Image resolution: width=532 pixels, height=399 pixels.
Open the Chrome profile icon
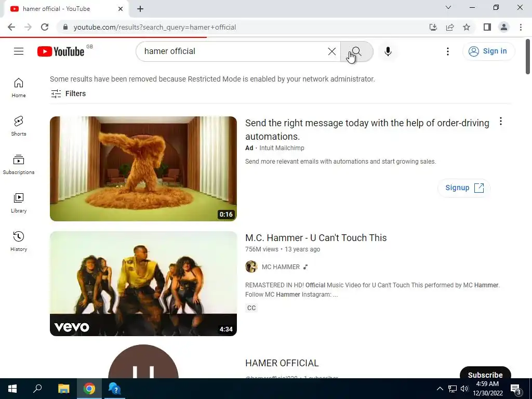(504, 27)
